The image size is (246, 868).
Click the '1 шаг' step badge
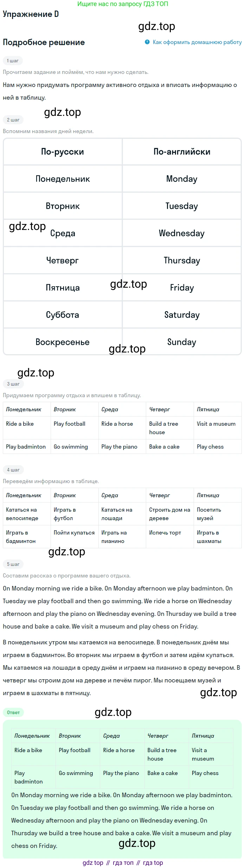tap(13, 61)
